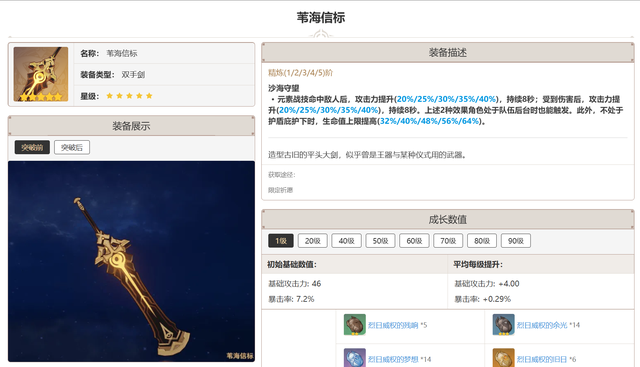
Task: Click the 成长数值 section header
Action: (448, 219)
